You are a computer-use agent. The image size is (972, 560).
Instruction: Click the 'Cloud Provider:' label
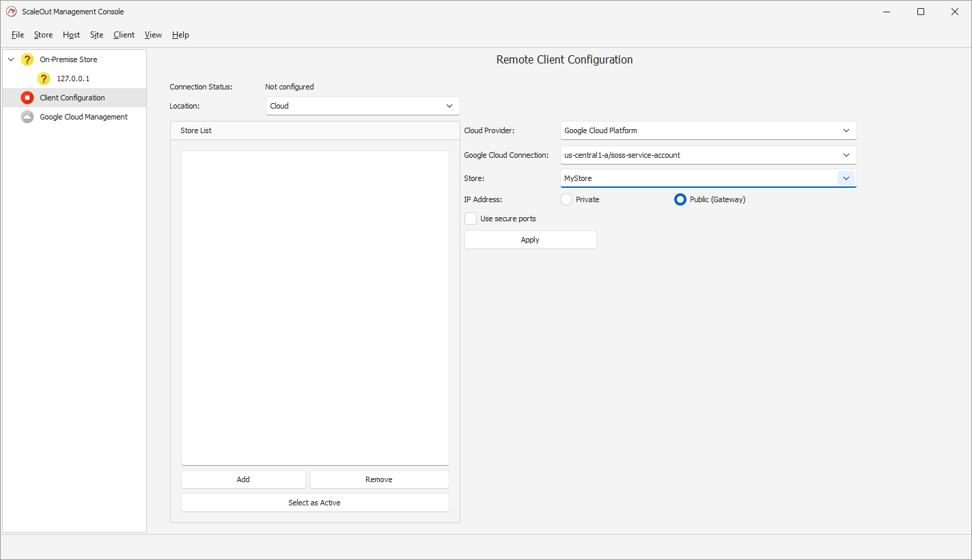[489, 130]
